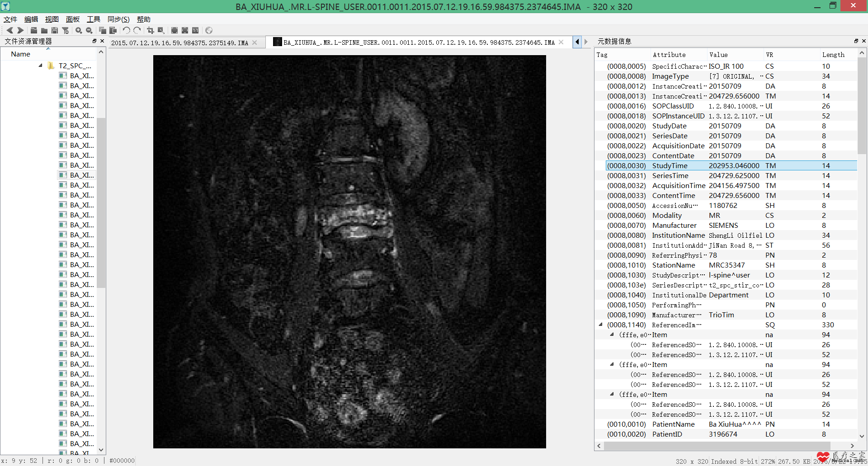The height and width of the screenshot is (466, 868).
Task: Sort the metadata by the Length column header
Action: pos(839,55)
